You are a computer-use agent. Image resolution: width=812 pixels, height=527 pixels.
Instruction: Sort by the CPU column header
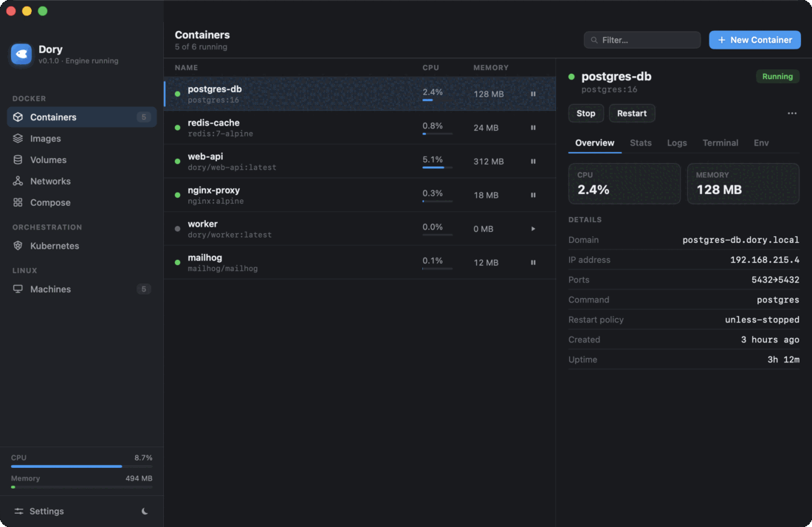point(430,68)
